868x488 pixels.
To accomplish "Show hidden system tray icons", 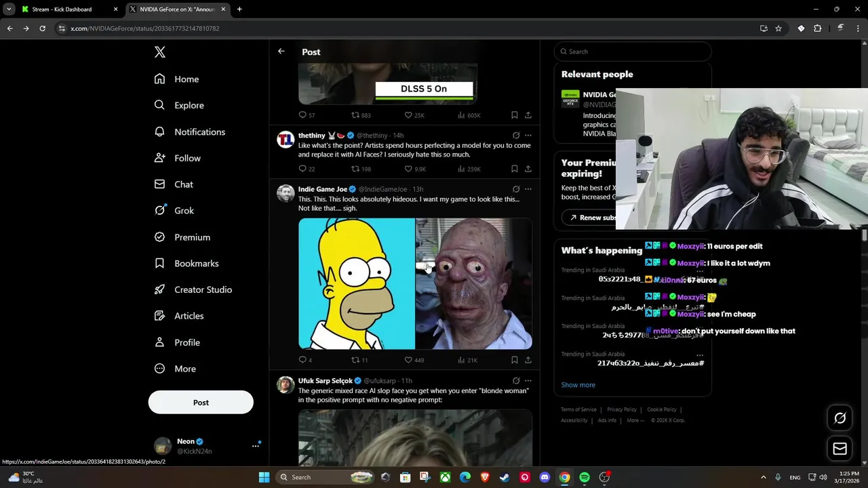I will click(763, 477).
